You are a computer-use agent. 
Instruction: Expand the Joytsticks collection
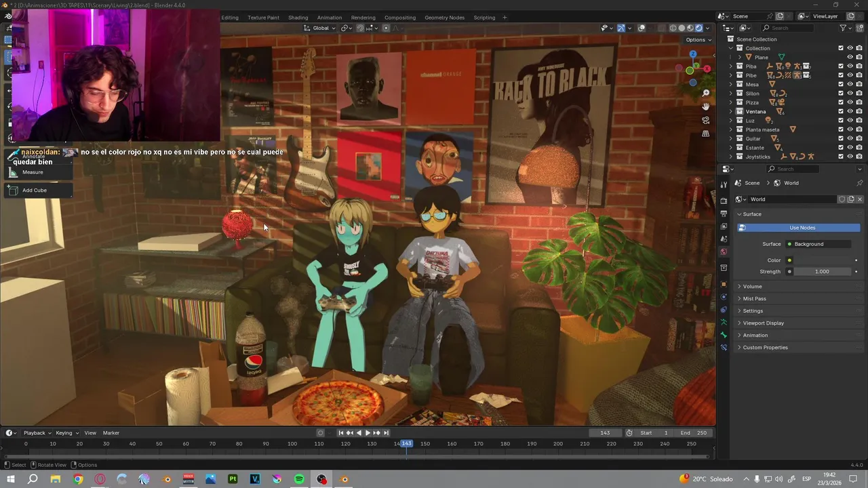[x=731, y=157]
